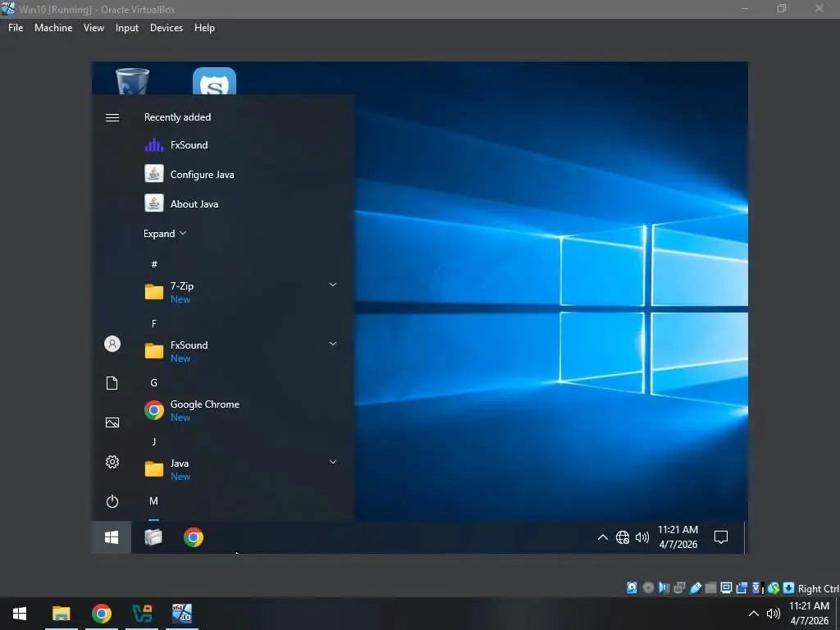Open the blue S shield desktop icon
The height and width of the screenshot is (630, 840).
click(214, 81)
